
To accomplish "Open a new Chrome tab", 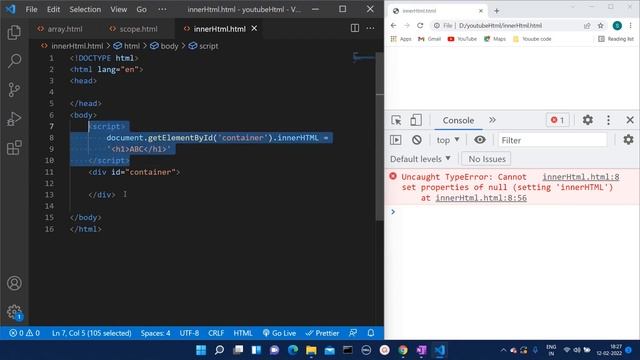I will 496,11.
